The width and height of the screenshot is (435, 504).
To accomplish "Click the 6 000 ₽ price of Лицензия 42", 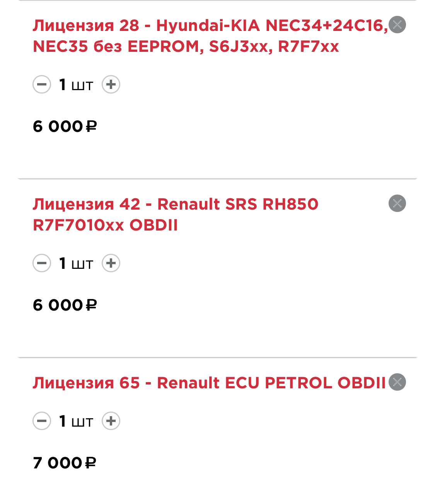I will point(65,305).
